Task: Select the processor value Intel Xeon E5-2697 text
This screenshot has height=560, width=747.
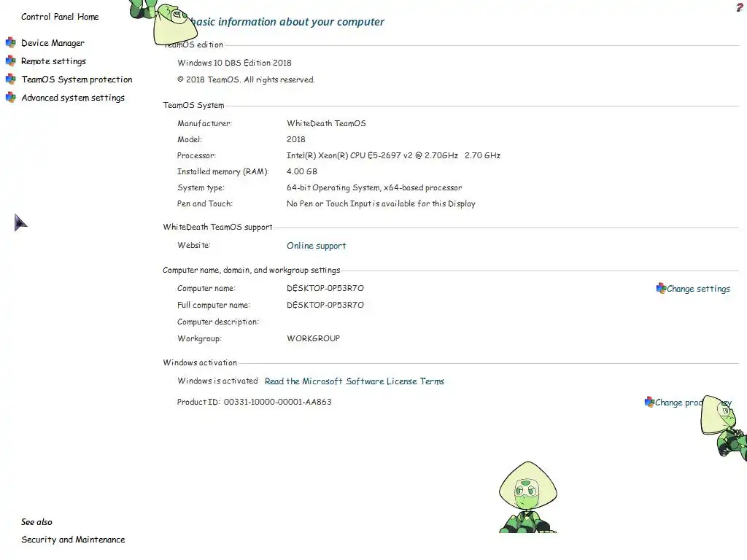Action: pyautogui.click(x=393, y=155)
